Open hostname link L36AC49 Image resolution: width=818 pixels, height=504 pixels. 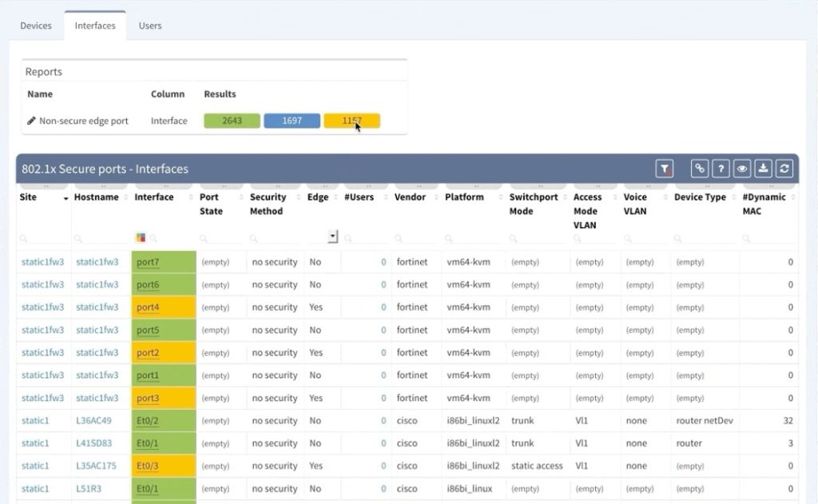[93, 421]
